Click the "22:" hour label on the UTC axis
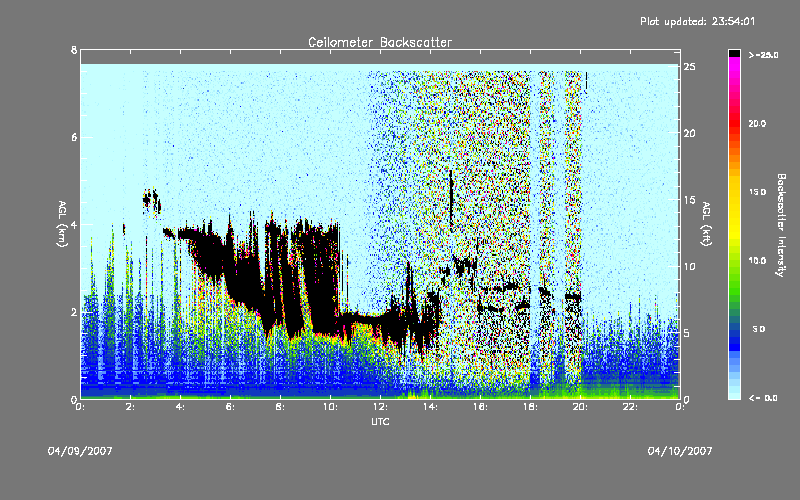Viewport: 800px width, 500px height. [631, 407]
